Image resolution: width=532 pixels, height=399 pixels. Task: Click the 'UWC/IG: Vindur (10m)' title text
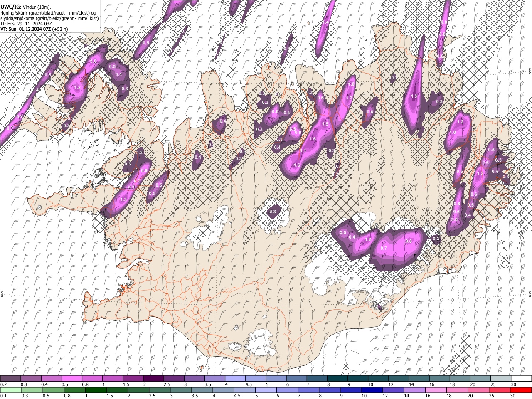click(x=25, y=7)
